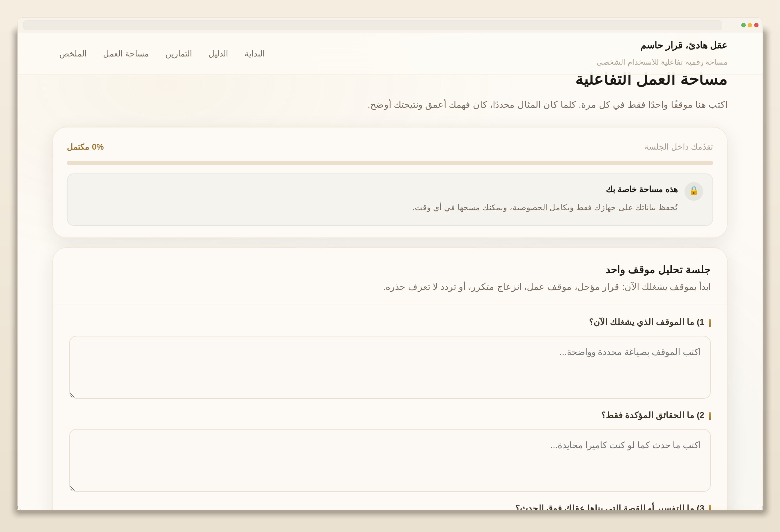Click the جلسة تحليل موقف واحد heading
Viewport: 780px width, 532px height.
[x=658, y=269]
